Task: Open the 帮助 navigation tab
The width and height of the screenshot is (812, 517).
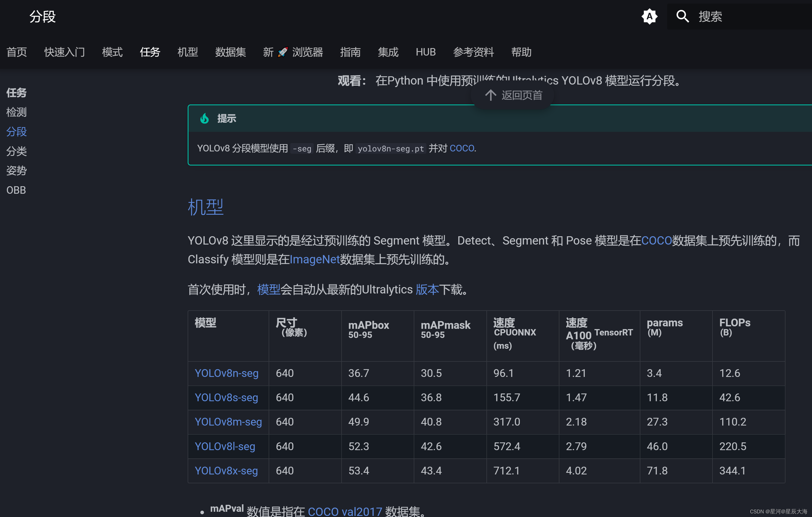Action: (x=521, y=52)
